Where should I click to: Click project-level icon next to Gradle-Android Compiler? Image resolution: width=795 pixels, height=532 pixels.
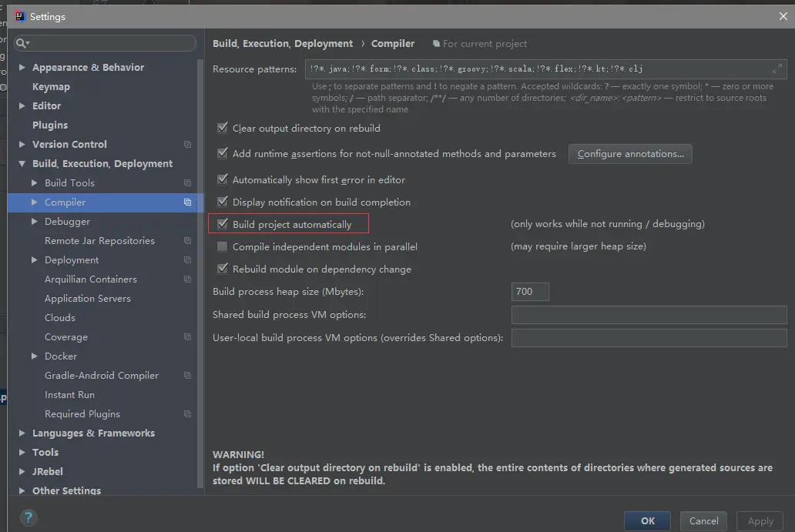point(187,376)
